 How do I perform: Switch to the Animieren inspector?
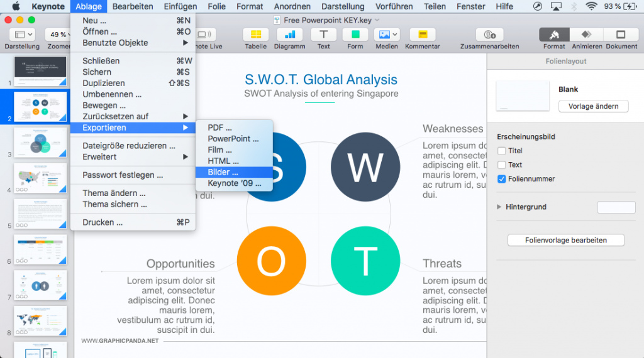[x=587, y=35]
